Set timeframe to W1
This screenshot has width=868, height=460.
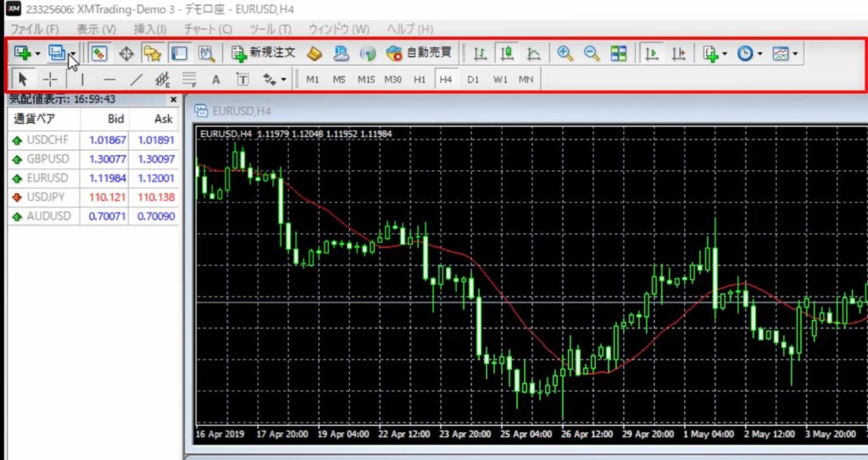pyautogui.click(x=500, y=80)
